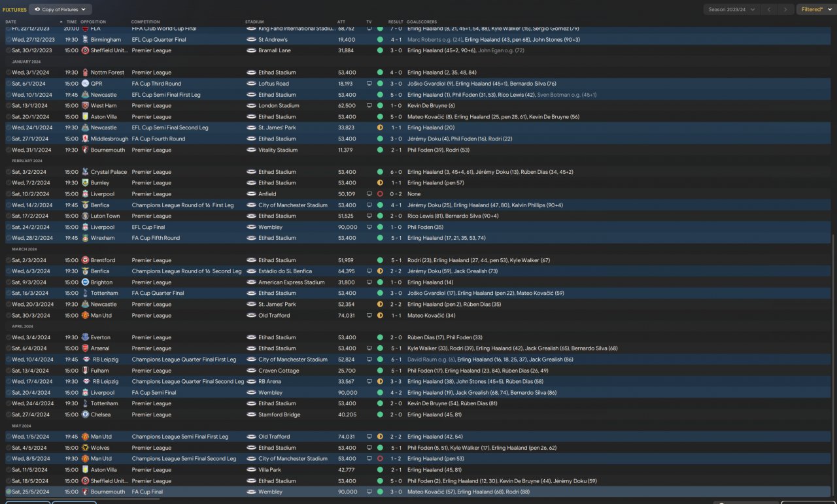Screen dimensions: 837x504
Task: Click the eye icon beside Copy of Fixtures
Action: tap(37, 10)
